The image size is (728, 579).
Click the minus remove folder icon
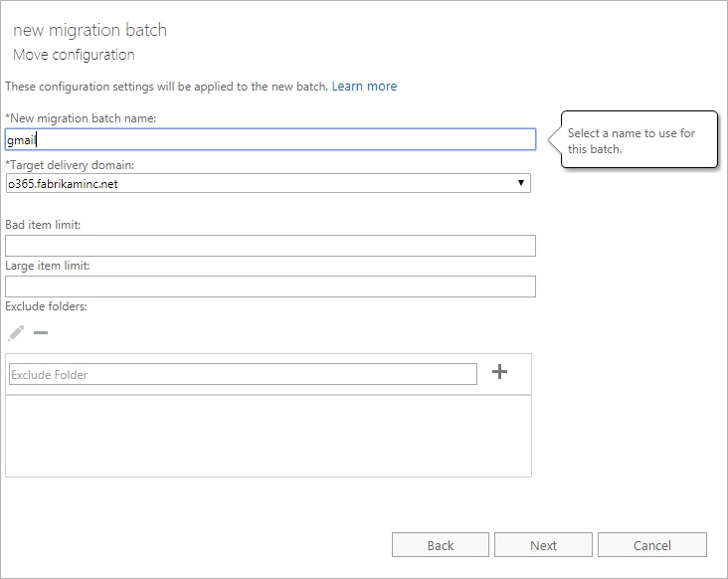point(41,333)
